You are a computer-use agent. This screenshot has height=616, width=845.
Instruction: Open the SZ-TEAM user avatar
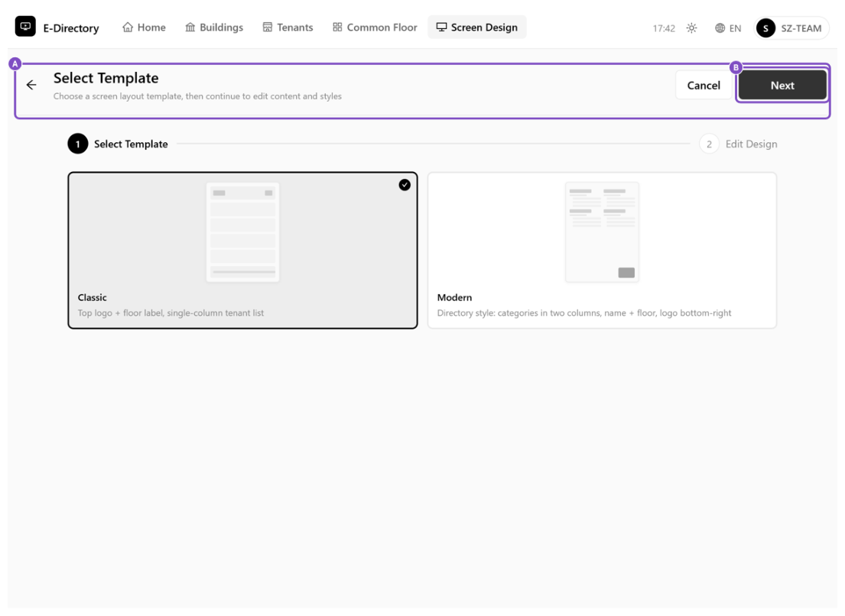(x=765, y=28)
